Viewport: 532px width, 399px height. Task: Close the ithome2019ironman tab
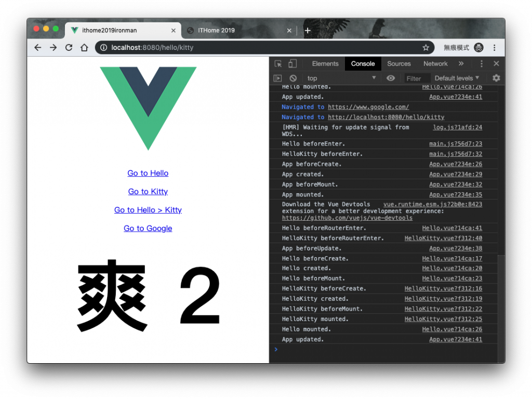(x=174, y=31)
